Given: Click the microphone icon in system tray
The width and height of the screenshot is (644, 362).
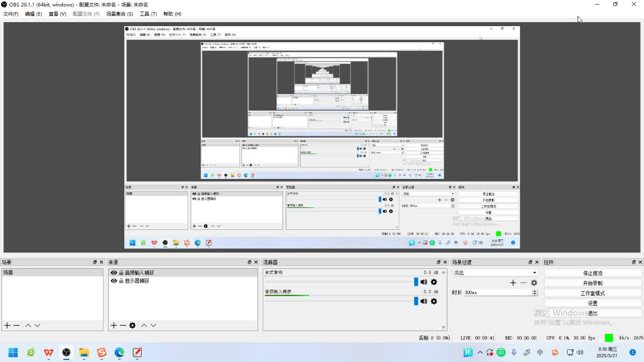Looking at the screenshot, I should 514,352.
